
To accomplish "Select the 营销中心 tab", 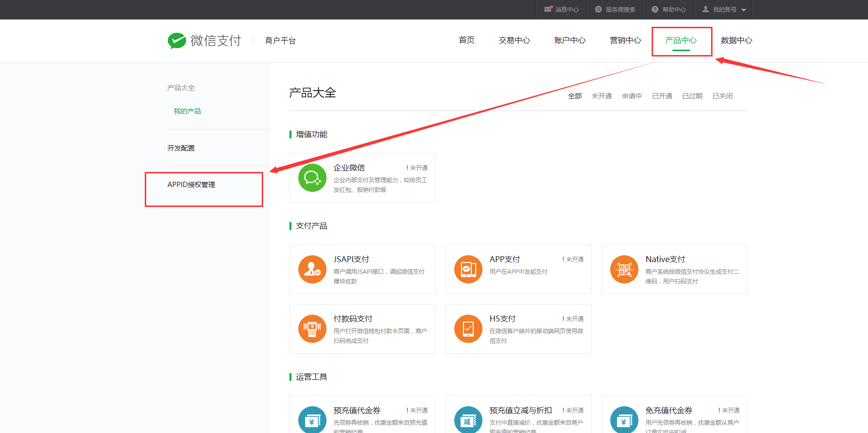I will 625,40.
